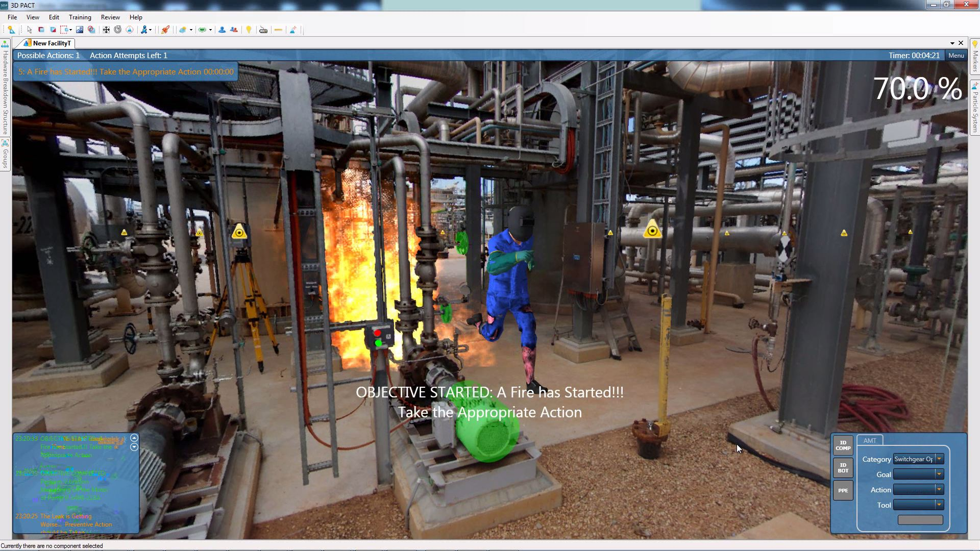Click the four-way move arrows icon
The width and height of the screenshot is (980, 551).
pos(106,30)
